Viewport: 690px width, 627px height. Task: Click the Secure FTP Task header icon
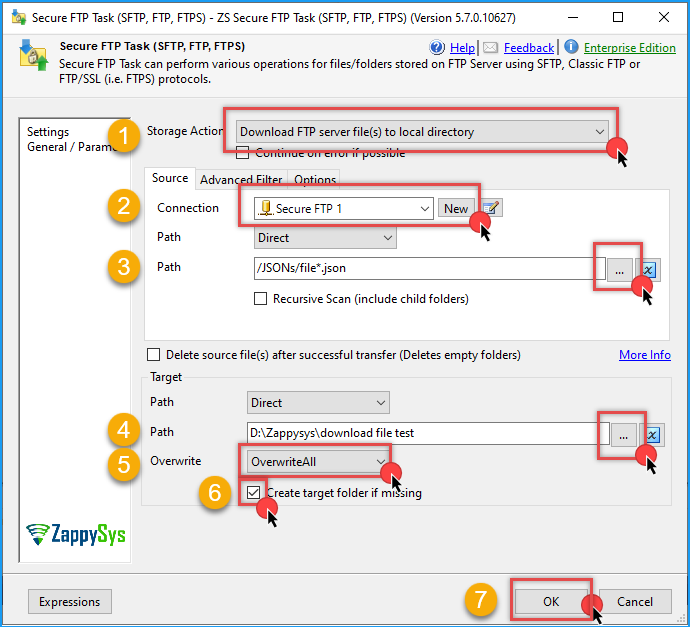tap(33, 56)
